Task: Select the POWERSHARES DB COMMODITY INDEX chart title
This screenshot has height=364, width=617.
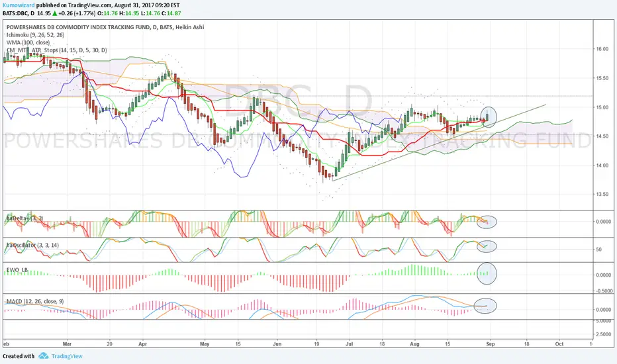Action: pos(105,27)
